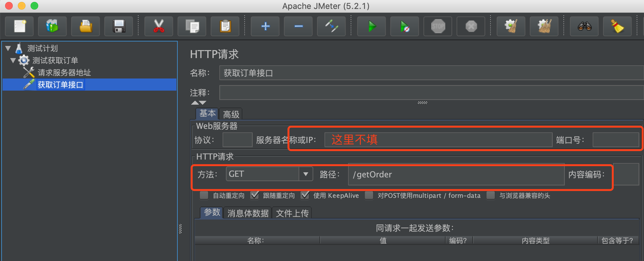Click the 路径 /getOrder input field
The height and width of the screenshot is (261, 644).
[x=456, y=174]
